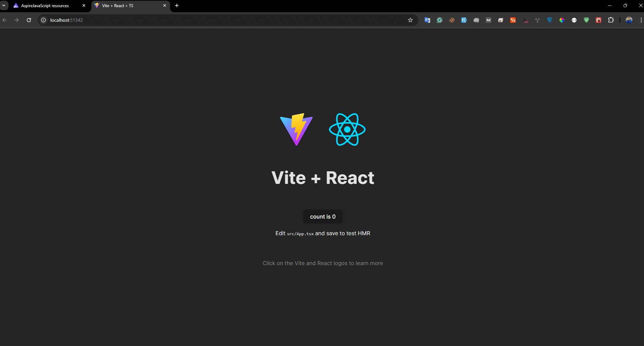Open the Google Translate extension

427,20
